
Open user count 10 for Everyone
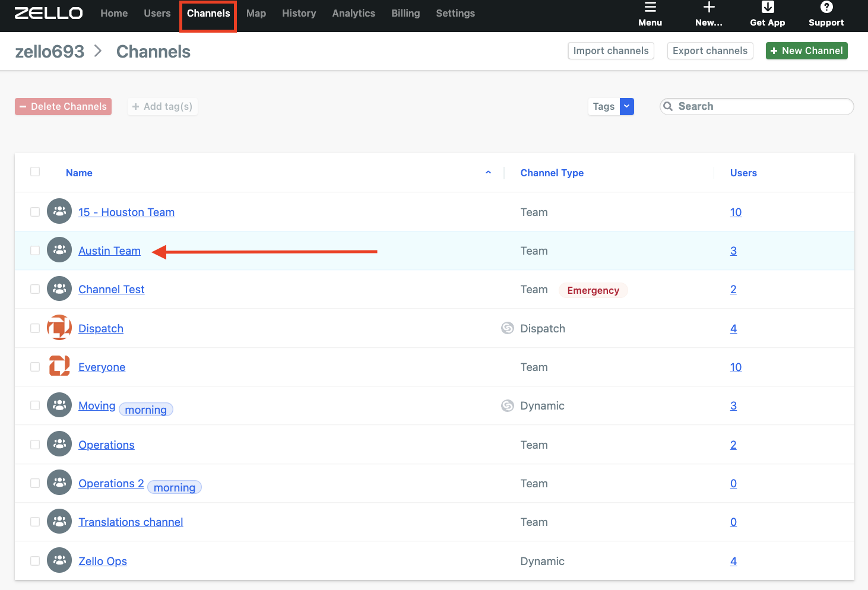click(x=736, y=367)
